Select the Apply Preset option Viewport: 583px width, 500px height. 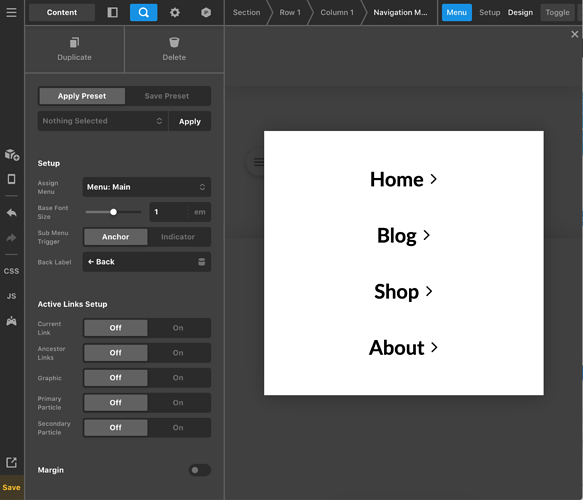pyautogui.click(x=82, y=96)
